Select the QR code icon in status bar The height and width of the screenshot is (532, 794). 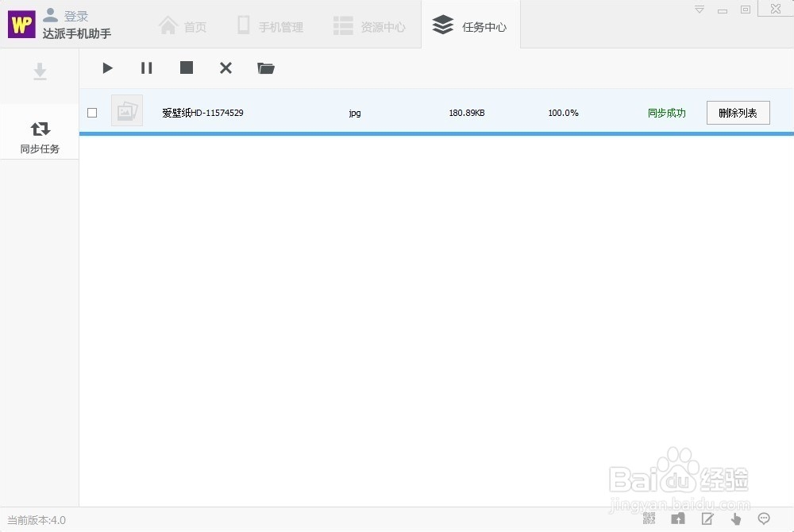[649, 518]
